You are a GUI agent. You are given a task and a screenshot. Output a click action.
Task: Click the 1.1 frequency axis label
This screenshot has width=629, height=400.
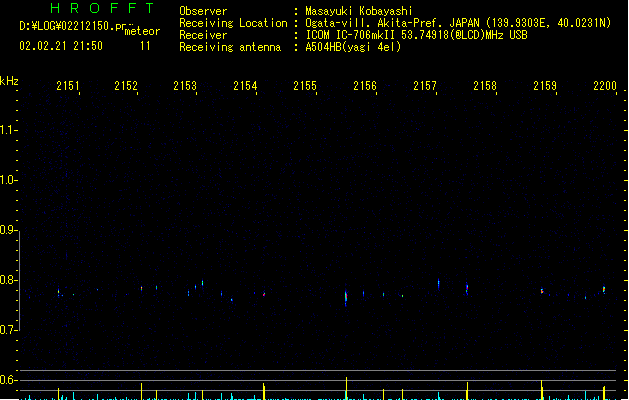click(7, 130)
